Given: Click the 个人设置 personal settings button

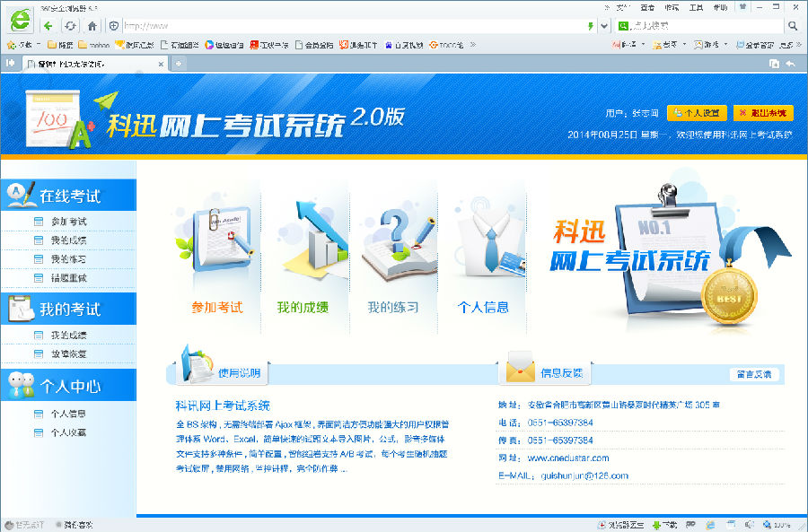Looking at the screenshot, I should 697,113.
